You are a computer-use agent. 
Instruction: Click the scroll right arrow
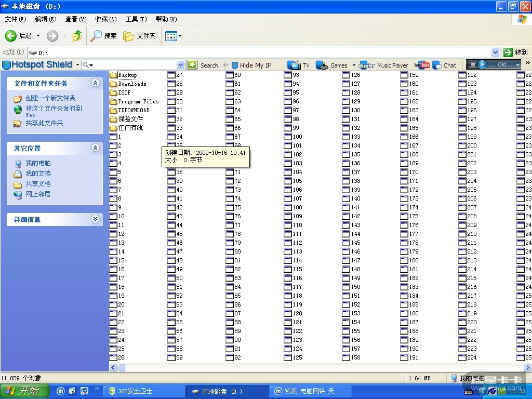(x=528, y=367)
